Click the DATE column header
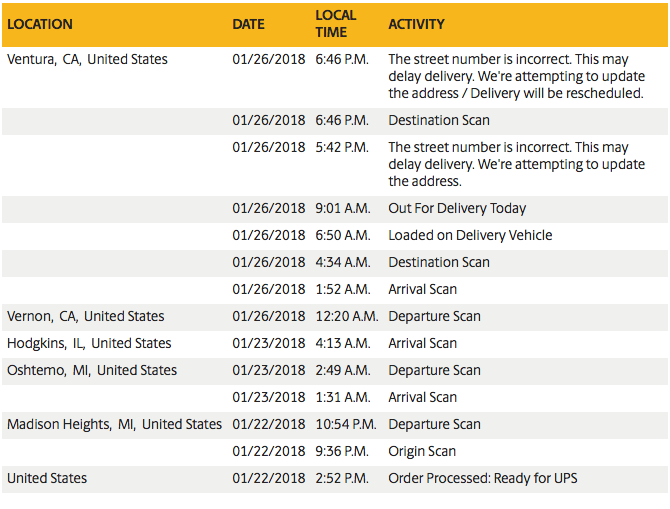This screenshot has height=509, width=670. pos(248,24)
